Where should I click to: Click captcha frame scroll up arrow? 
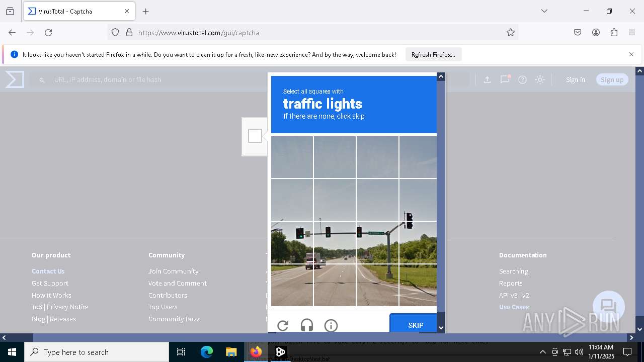tap(441, 76)
